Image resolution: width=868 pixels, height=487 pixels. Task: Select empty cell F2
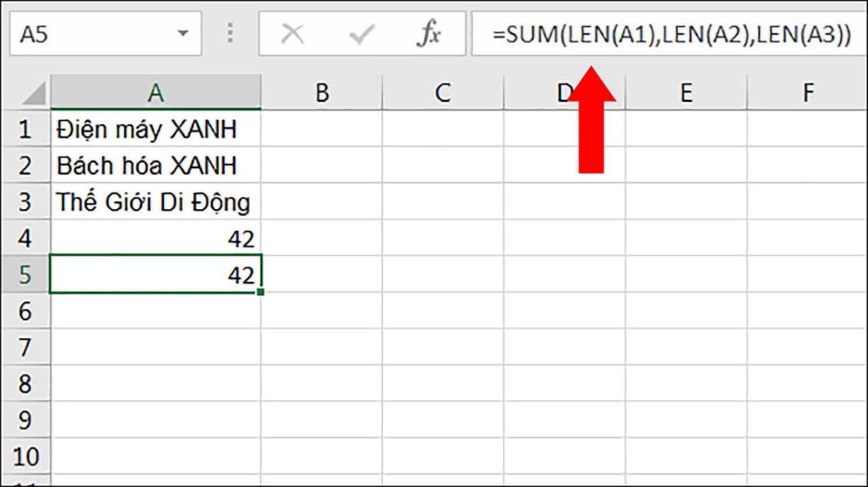pyautogui.click(x=807, y=165)
